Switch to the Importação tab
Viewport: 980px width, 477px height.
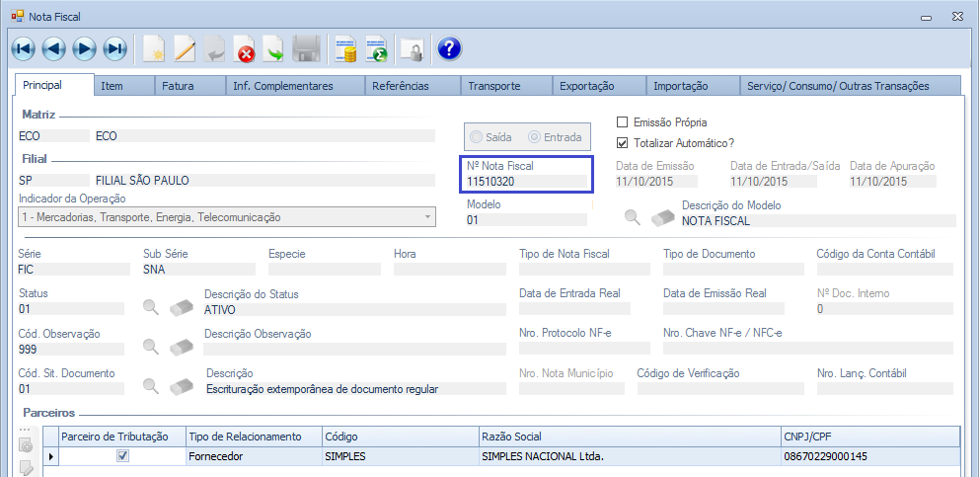(x=692, y=86)
